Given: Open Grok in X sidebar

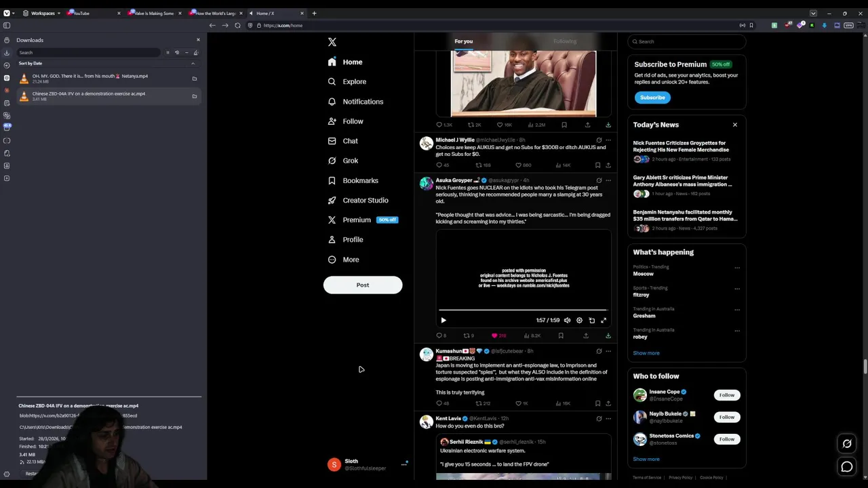Looking at the screenshot, I should (343, 161).
